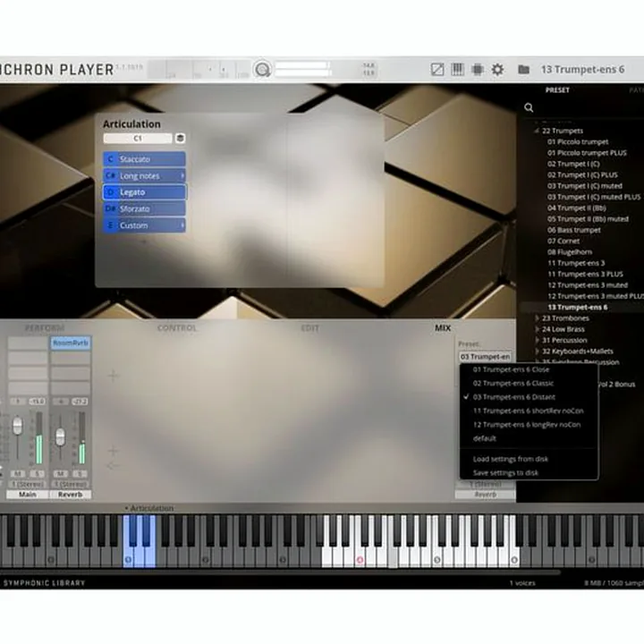
Task: Choose 12 Trumpet-ens 6 longRev noCon preset
Action: (x=527, y=425)
